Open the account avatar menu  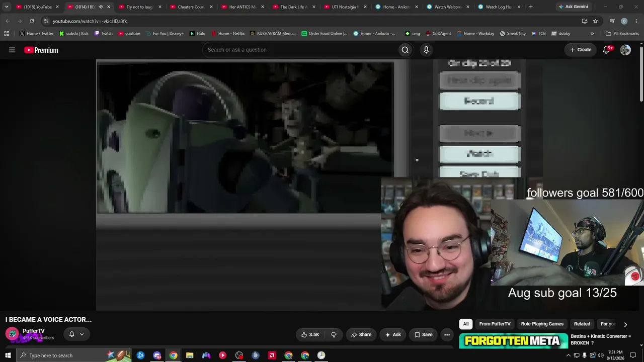click(625, 50)
